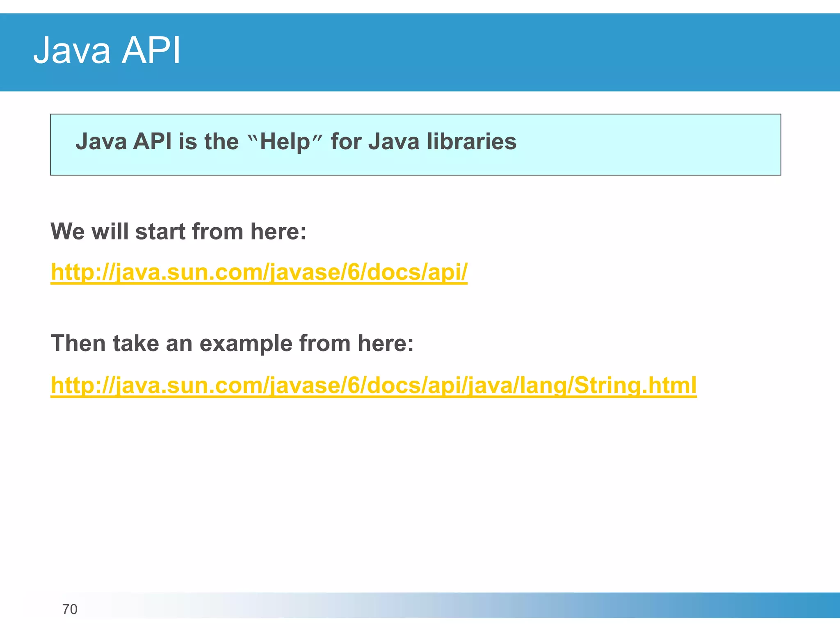This screenshot has height=630, width=840.
Task: Select the 'Java API' slide title
Action: [107, 51]
